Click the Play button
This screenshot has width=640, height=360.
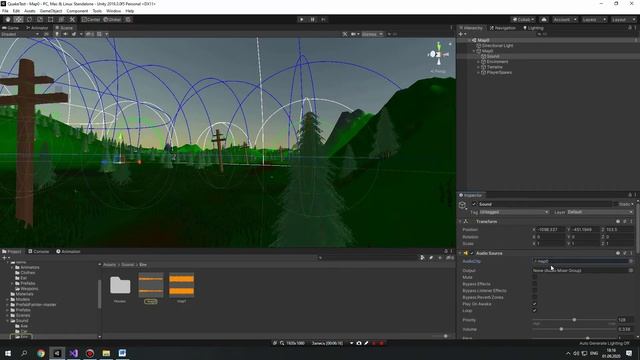(x=302, y=20)
